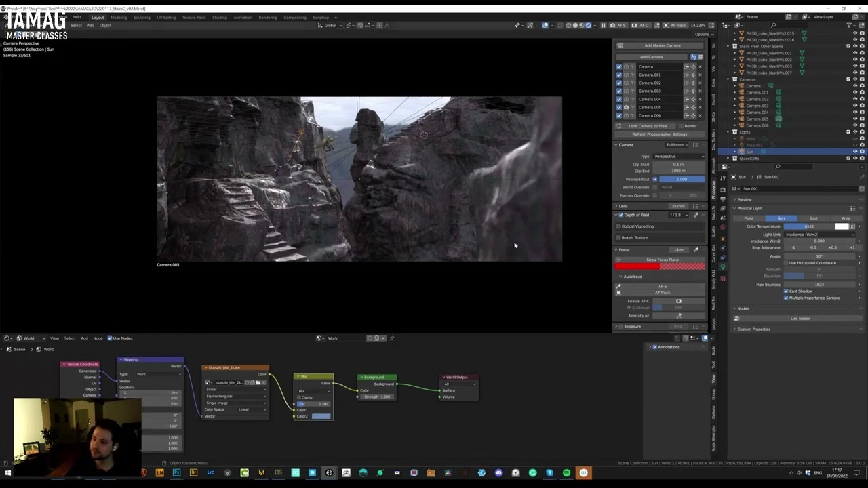Click Refresh Photographer Settings
Screen dimensions: 868x488
coord(659,134)
